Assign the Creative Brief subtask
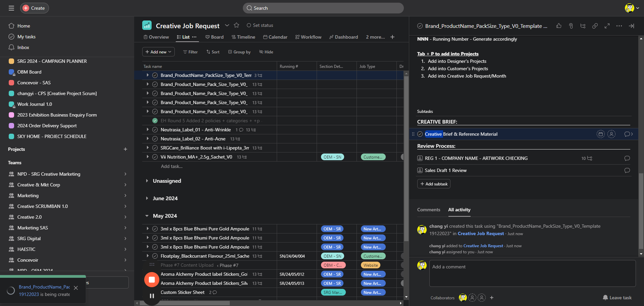This screenshot has height=306, width=644. (611, 134)
